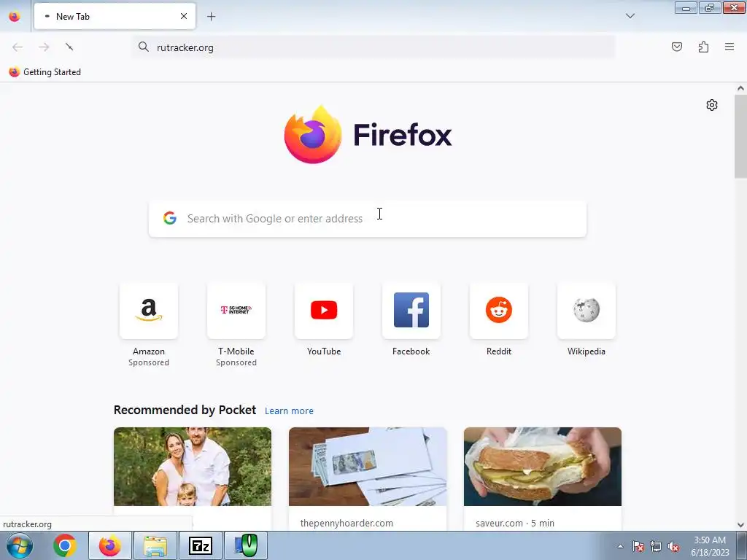This screenshot has width=747, height=560.
Task: Click the saveur.com · 5 min label
Action: (x=515, y=523)
